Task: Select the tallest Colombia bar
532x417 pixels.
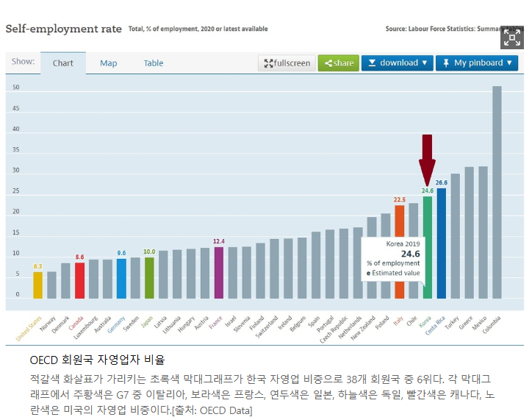Action: (x=497, y=192)
